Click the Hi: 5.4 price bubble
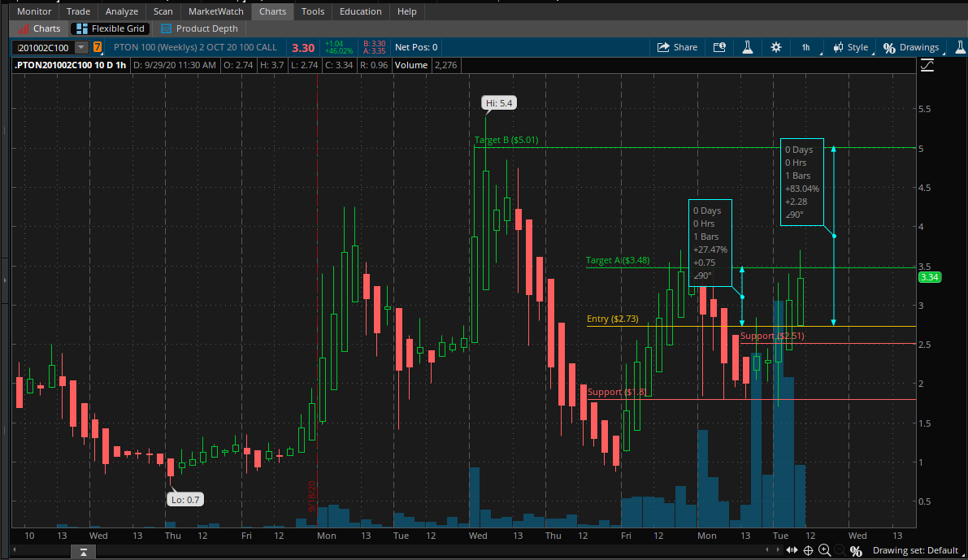968x560 pixels. (x=499, y=103)
